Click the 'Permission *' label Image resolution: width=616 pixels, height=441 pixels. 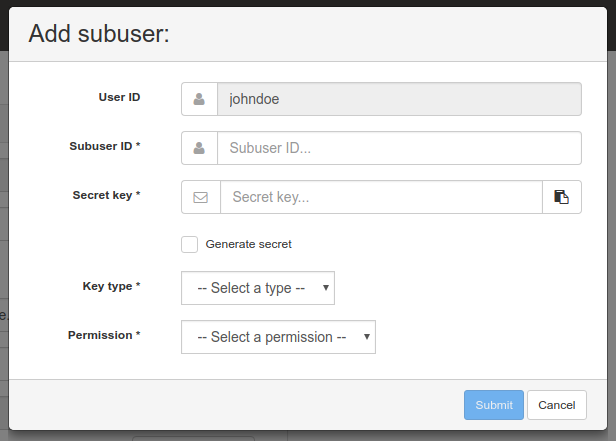point(104,335)
